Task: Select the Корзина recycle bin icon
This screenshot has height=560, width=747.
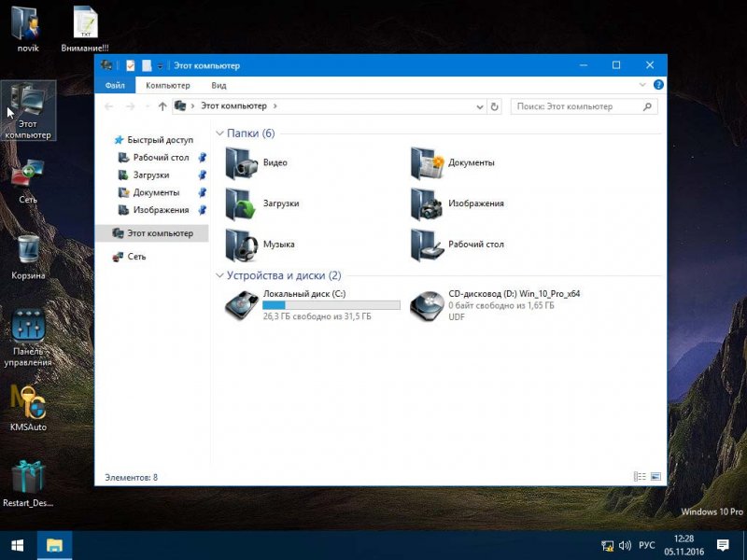Action: [x=28, y=258]
